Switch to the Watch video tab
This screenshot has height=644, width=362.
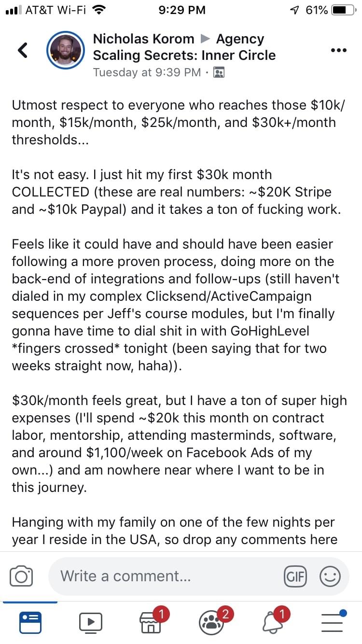91,622
